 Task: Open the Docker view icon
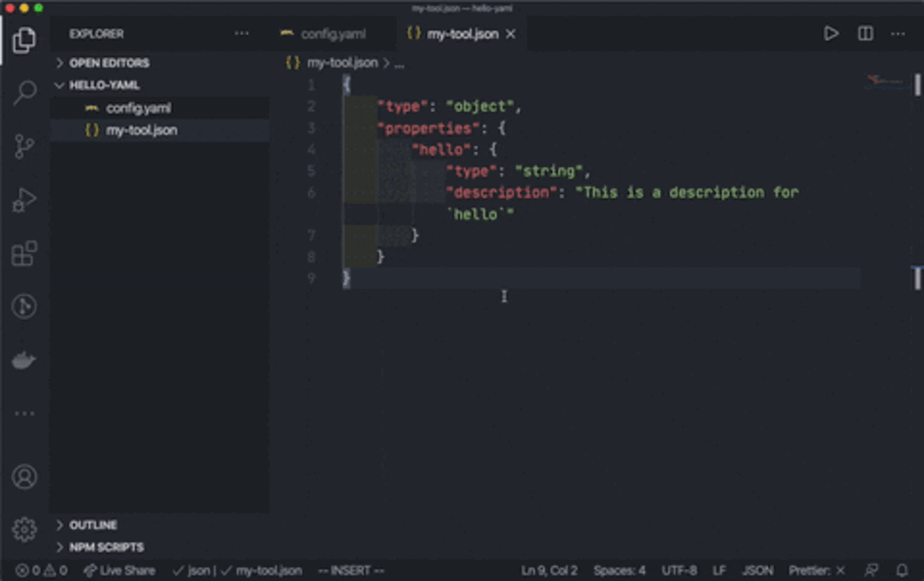[x=24, y=361]
